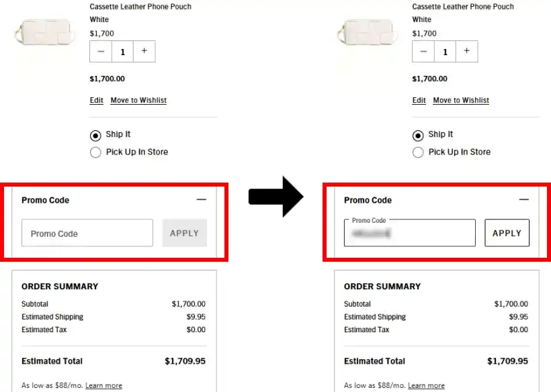551x392 pixels.
Task: Increase quantity in the left cart panel
Action: tap(144, 52)
